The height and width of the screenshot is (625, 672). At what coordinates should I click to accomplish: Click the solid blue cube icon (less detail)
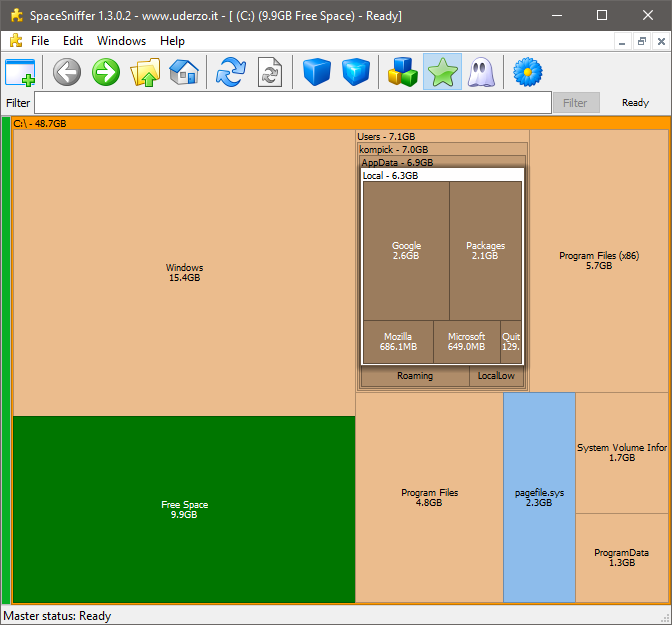coord(317,72)
